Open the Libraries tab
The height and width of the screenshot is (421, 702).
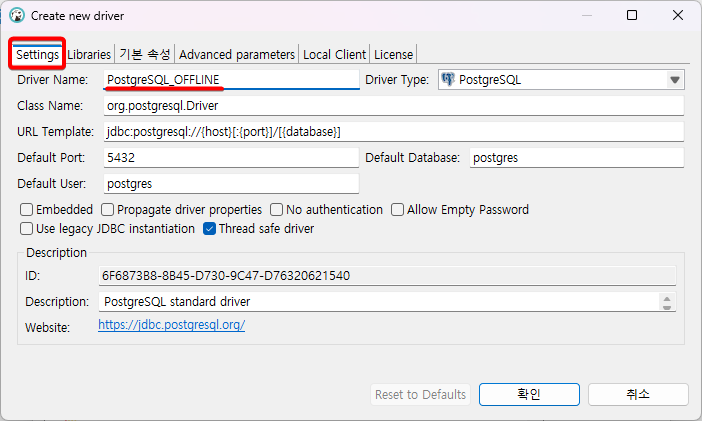89,55
